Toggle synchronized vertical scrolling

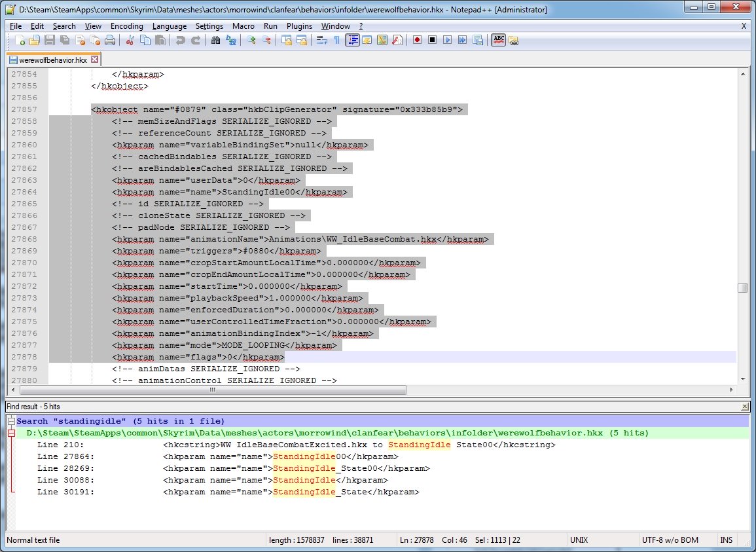(287, 41)
